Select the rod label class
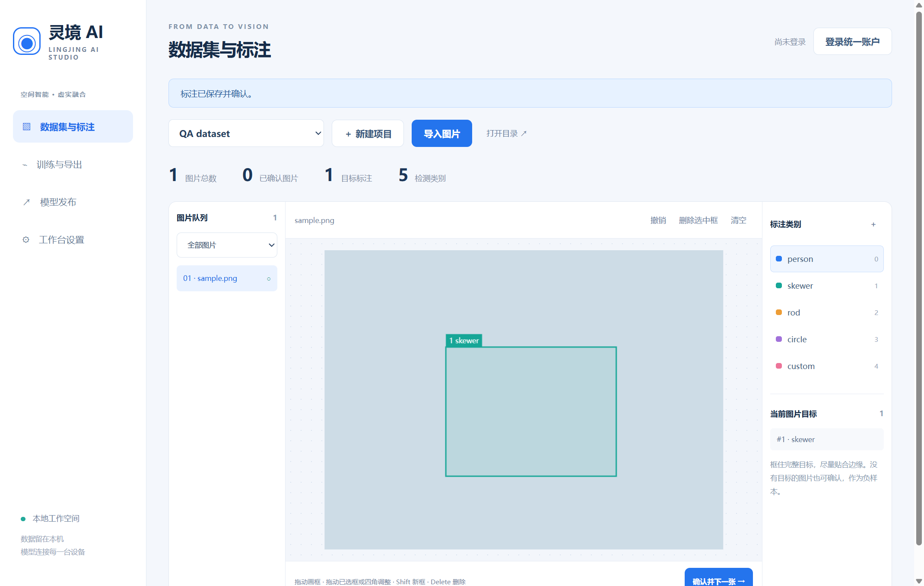This screenshot has height=586, width=924. (826, 312)
